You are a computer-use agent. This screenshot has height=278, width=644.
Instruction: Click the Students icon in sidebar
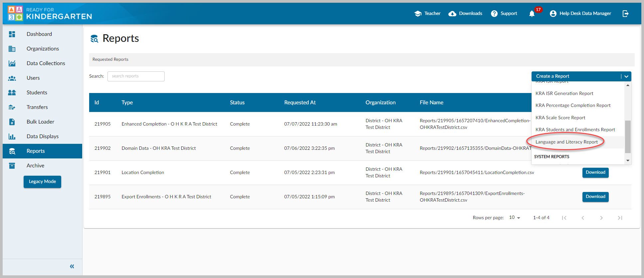click(12, 92)
